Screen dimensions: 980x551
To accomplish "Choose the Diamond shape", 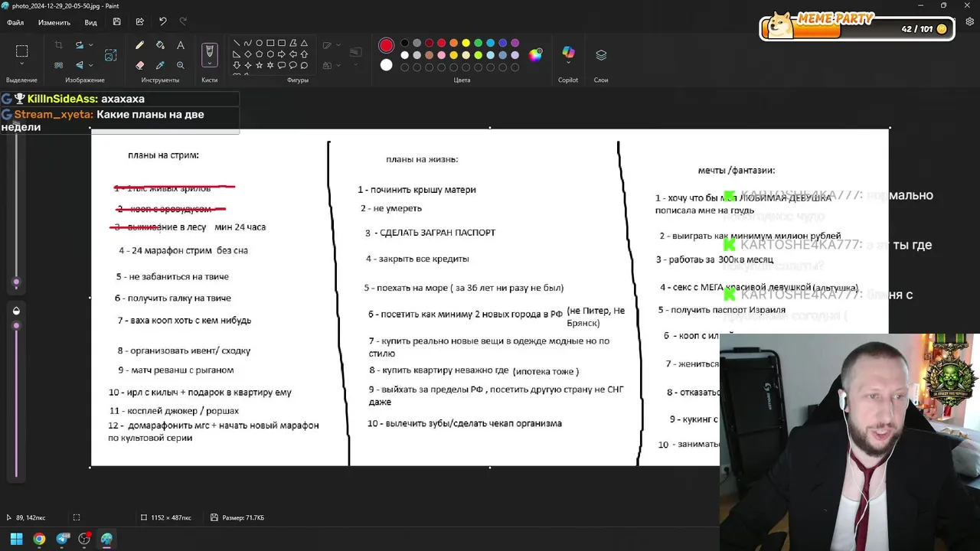I will 248,54.
